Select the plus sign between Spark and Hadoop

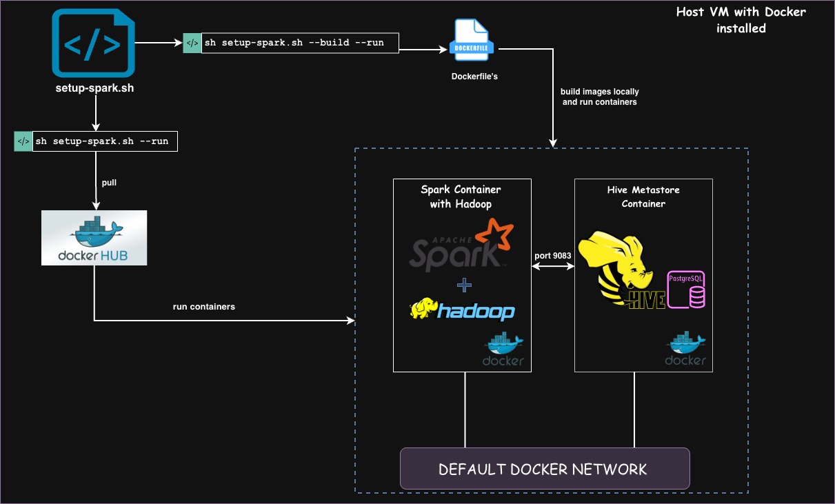(x=464, y=284)
